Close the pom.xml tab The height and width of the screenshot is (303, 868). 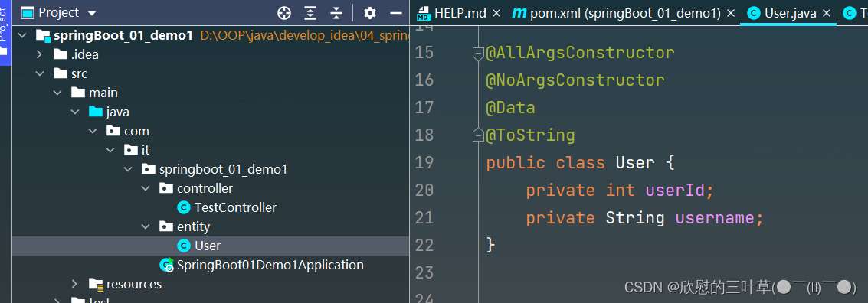click(731, 13)
